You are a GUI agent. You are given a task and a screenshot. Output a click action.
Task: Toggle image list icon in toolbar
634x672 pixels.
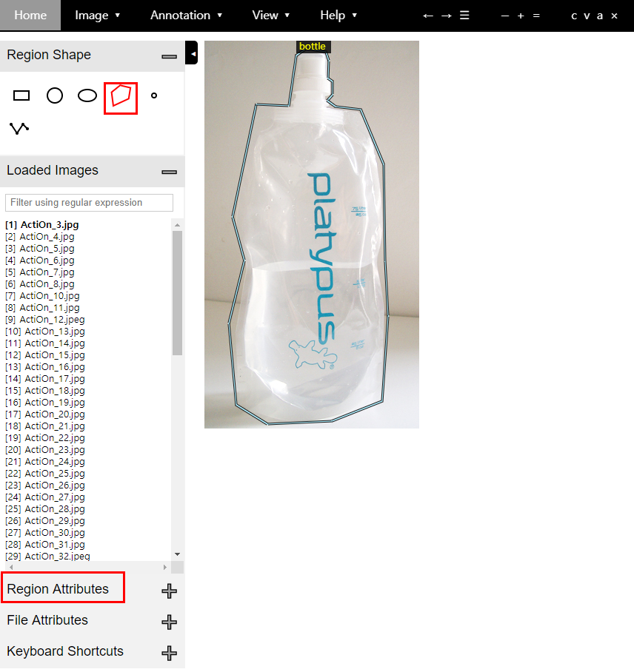[464, 16]
